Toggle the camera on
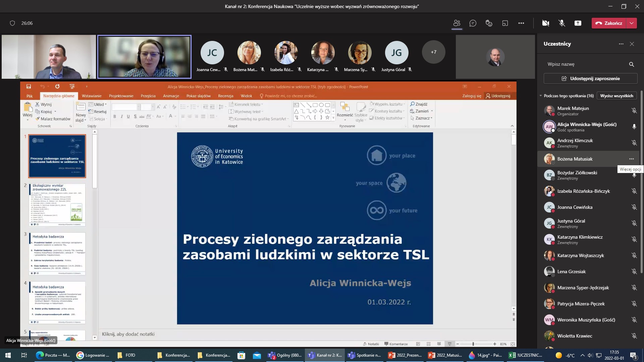 click(x=545, y=23)
